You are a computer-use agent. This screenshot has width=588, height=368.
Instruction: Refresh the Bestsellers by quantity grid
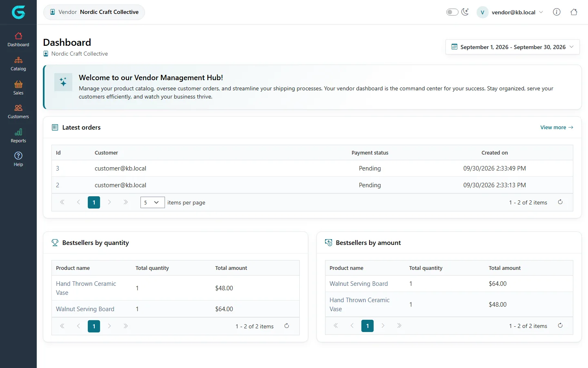(x=287, y=326)
